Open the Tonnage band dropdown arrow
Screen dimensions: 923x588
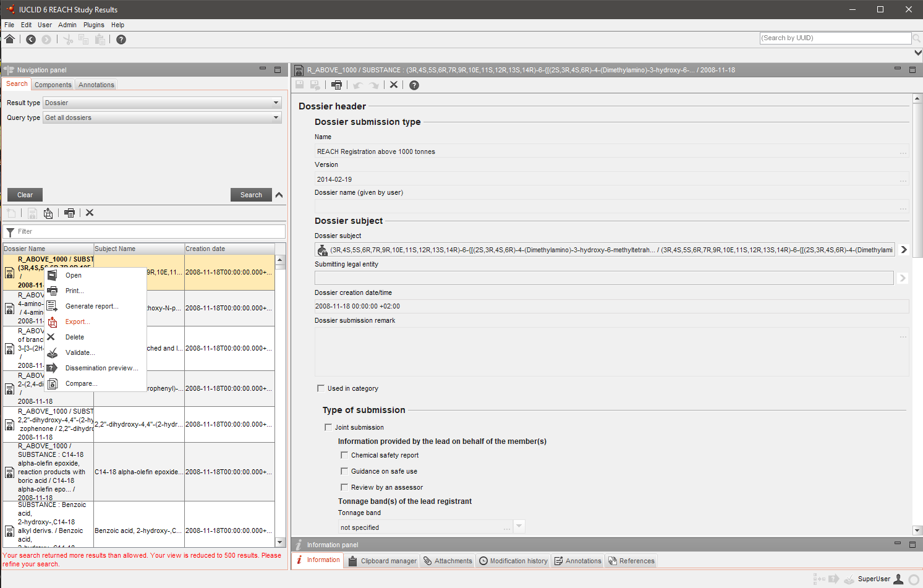tap(519, 527)
